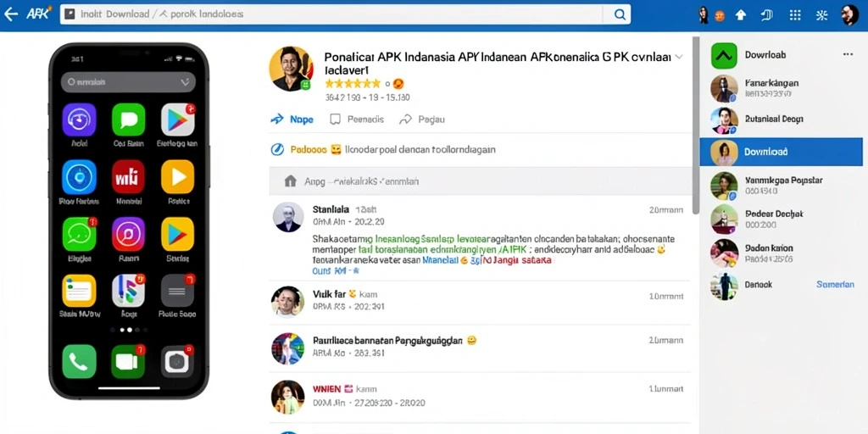Select 'Daraok' in the sidebar
The width and height of the screenshot is (868, 434).
[x=758, y=285]
